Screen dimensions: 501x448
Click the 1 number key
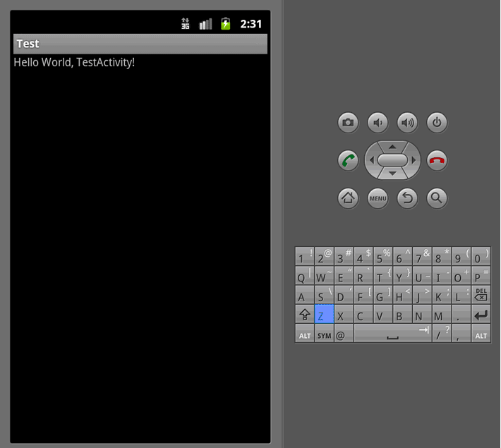point(305,256)
